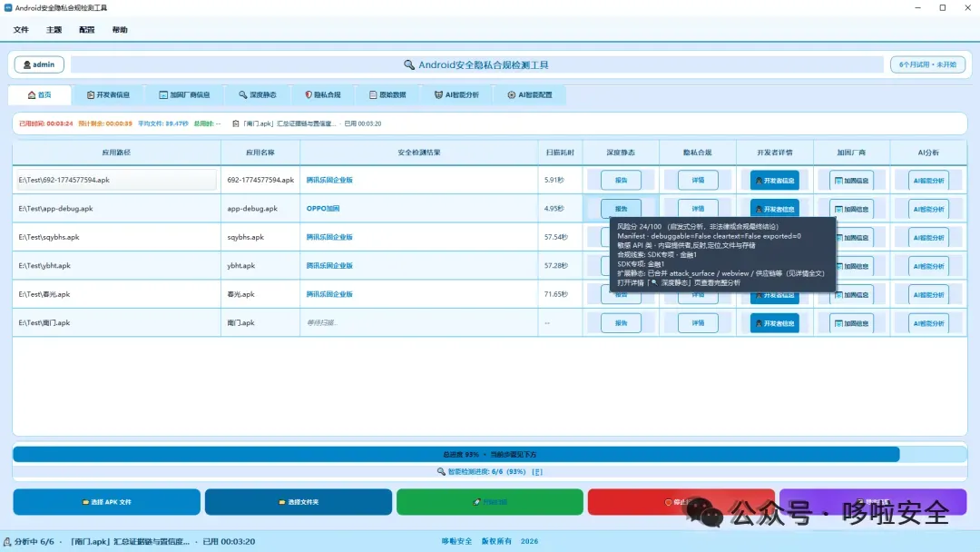The width and height of the screenshot is (980, 552).
Task: Click 加固信息 for app-debug.apk
Action: [851, 209]
